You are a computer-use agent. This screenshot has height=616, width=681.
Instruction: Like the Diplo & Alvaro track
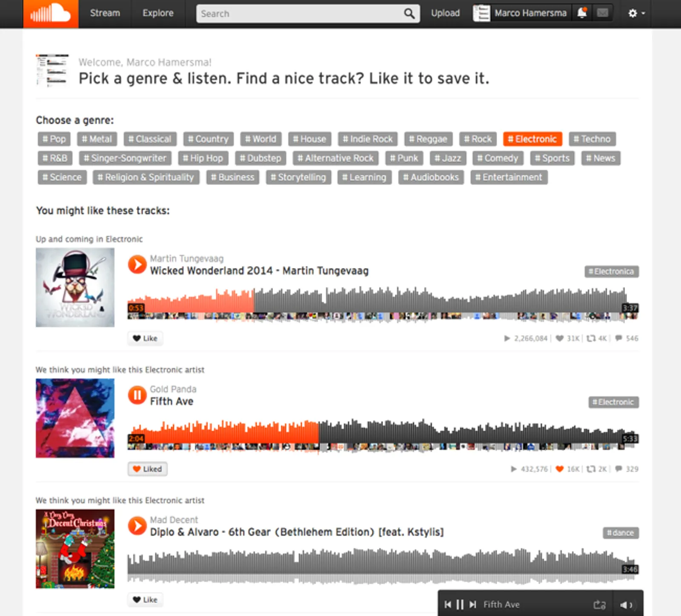(145, 599)
